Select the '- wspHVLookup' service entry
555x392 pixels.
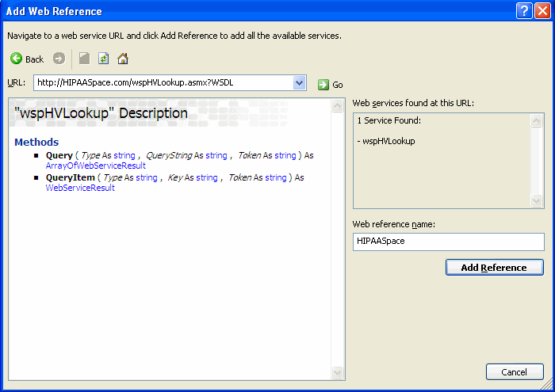coord(386,141)
